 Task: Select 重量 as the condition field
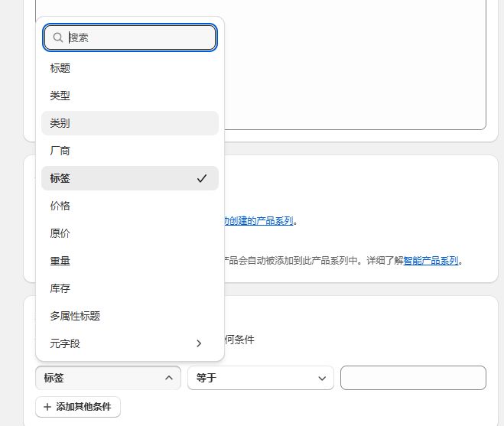pyautogui.click(x=130, y=261)
